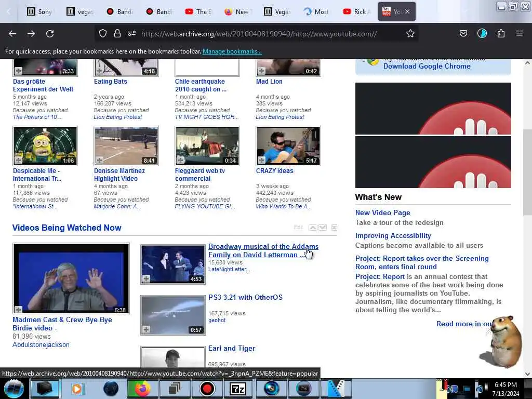The height and width of the screenshot is (399, 532).
Task: Open Firefox from the taskbar
Action: click(x=143, y=389)
